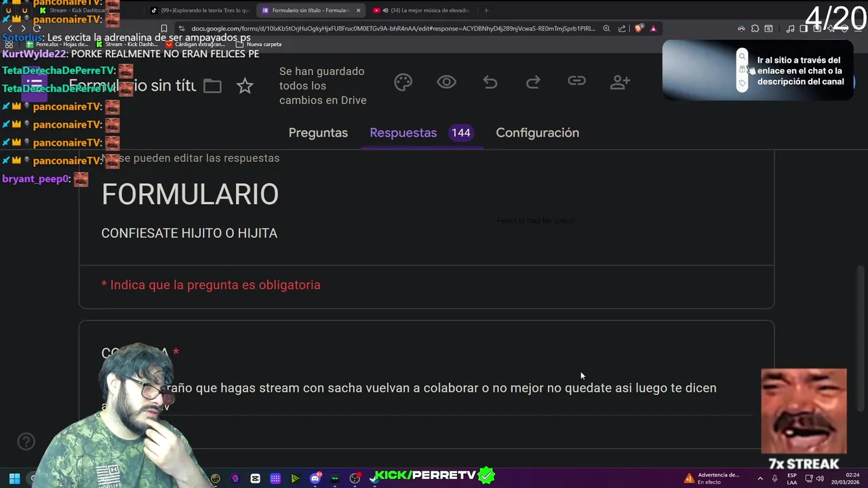Image resolution: width=868 pixels, height=488 pixels.
Task: Click the docs.google.com address bar
Action: pos(393,28)
